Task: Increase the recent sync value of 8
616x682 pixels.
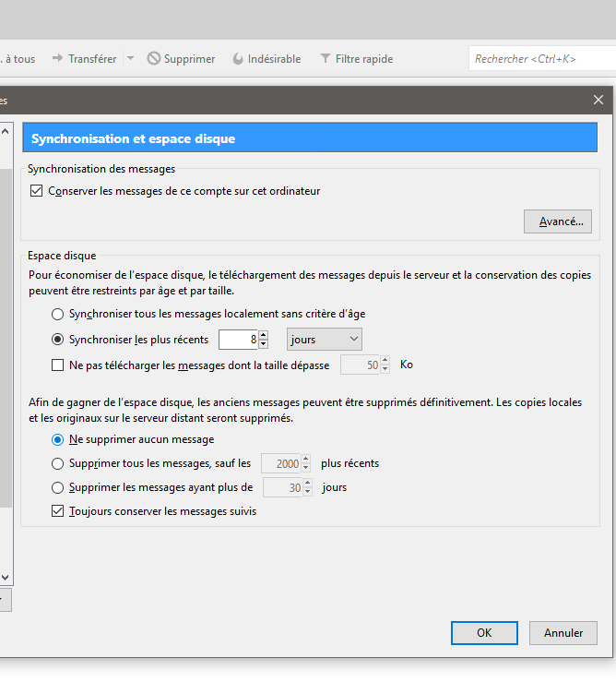Action: 264,335
